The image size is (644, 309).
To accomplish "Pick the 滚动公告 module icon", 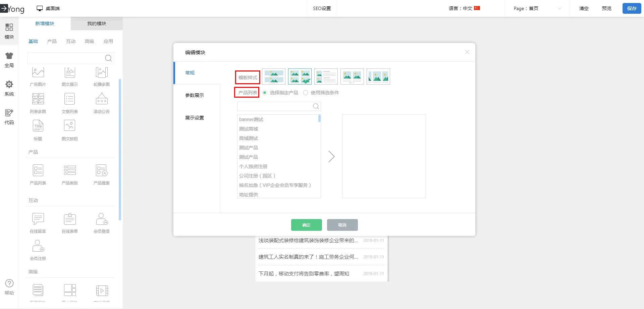I will [102, 100].
